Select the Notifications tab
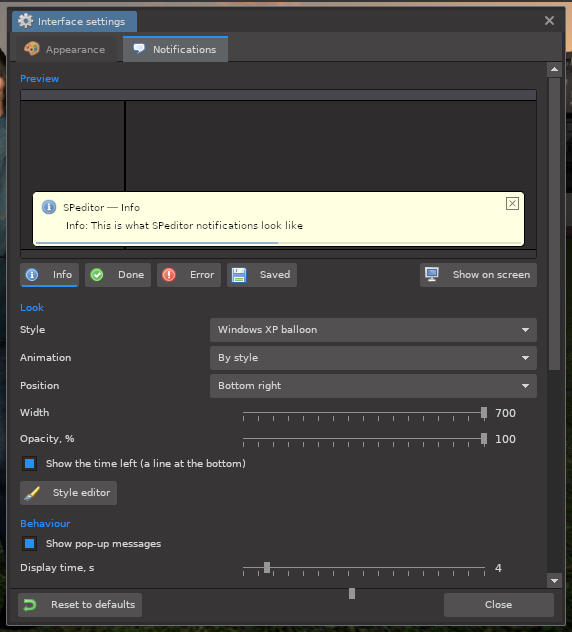 175,49
